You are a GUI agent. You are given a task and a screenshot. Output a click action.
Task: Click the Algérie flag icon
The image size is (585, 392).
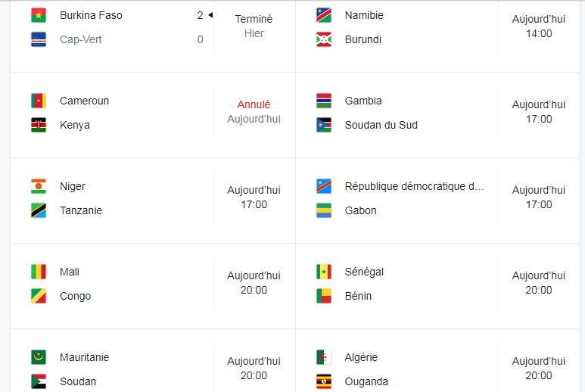pyautogui.click(x=324, y=357)
